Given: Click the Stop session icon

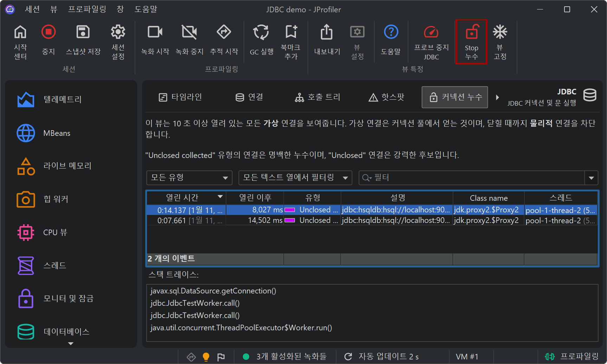Looking at the screenshot, I should click(x=49, y=32).
